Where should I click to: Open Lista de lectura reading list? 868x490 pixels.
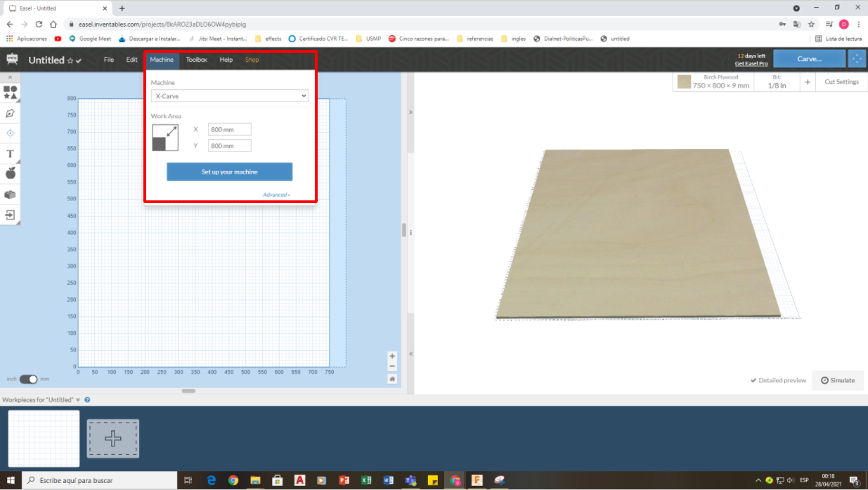[838, 39]
